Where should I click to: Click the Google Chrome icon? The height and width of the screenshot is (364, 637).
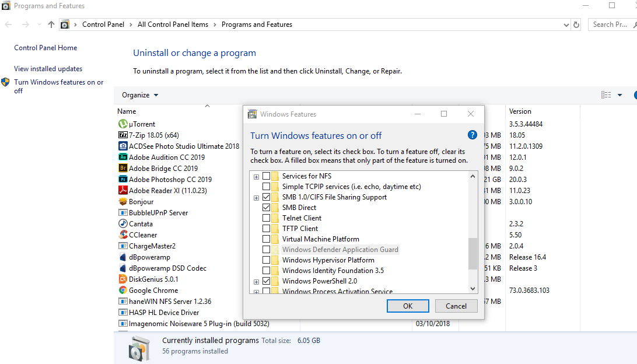tap(123, 290)
